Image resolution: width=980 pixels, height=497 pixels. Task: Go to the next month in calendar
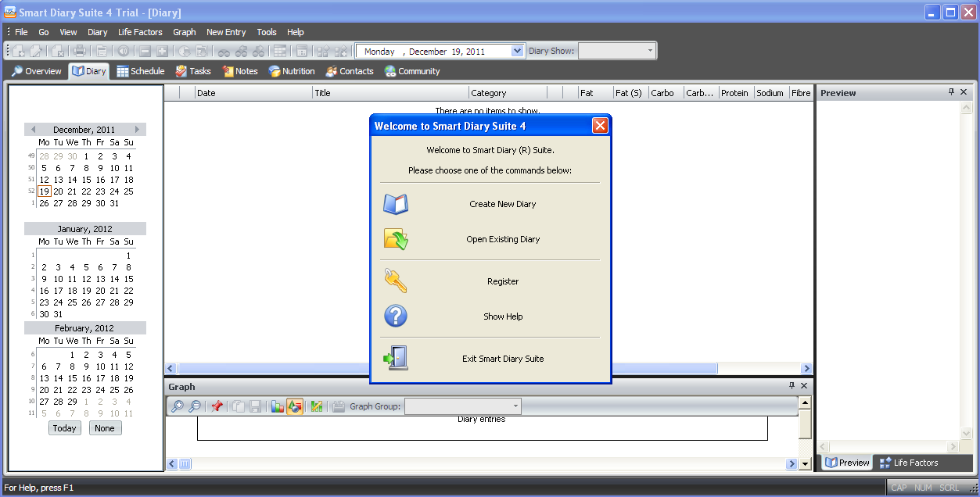pos(138,130)
